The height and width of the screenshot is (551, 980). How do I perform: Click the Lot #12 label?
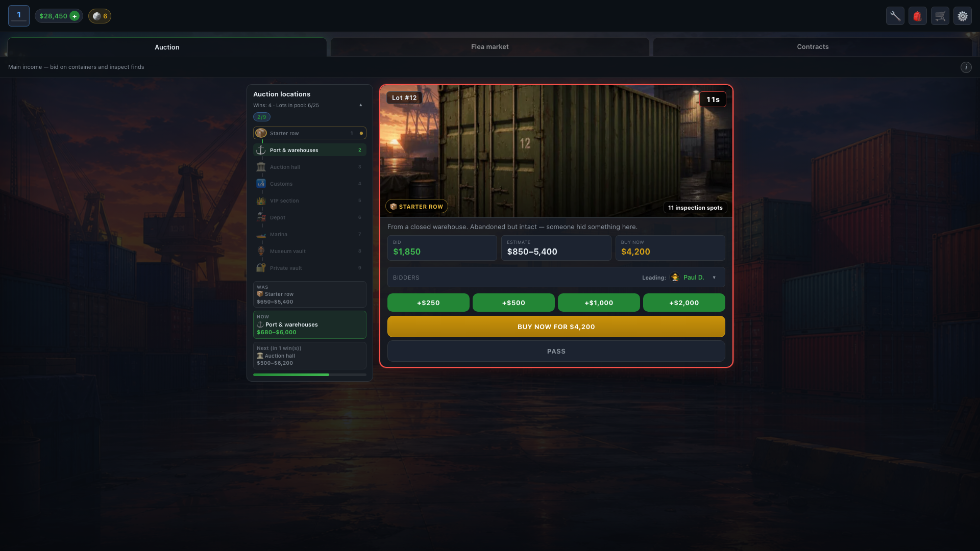click(404, 97)
